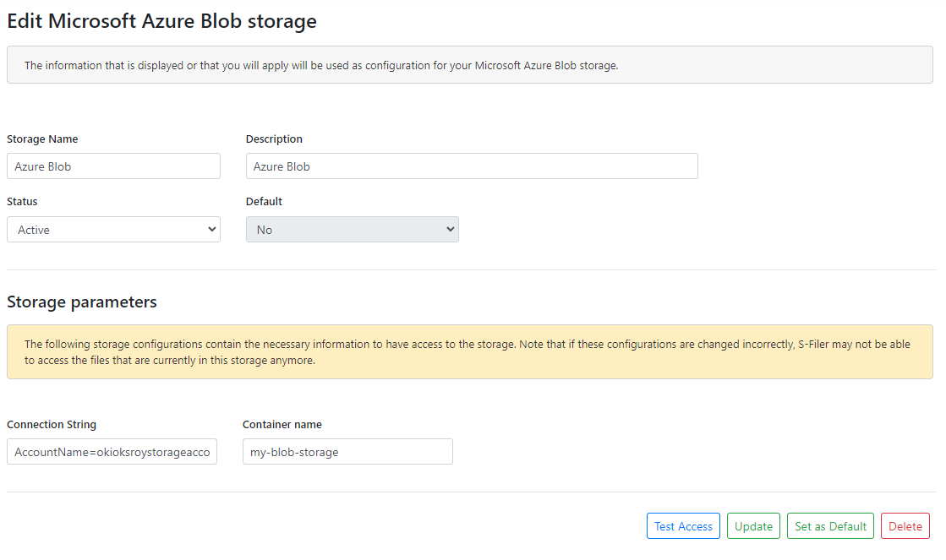The width and height of the screenshot is (946, 560).
Task: Click the 'Connection String' label
Action: tap(52, 424)
